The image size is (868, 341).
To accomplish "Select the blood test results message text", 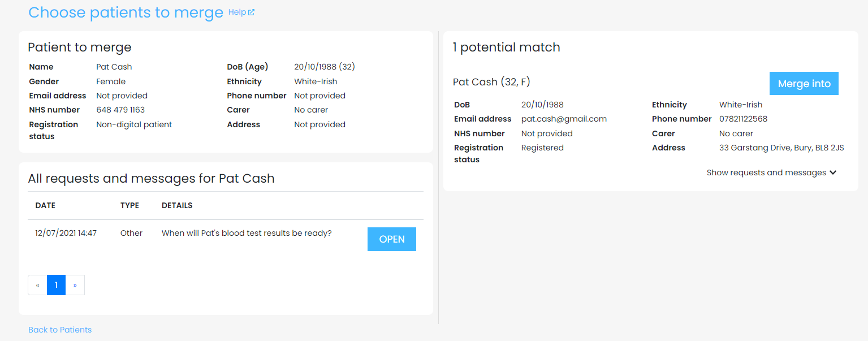I will (247, 233).
